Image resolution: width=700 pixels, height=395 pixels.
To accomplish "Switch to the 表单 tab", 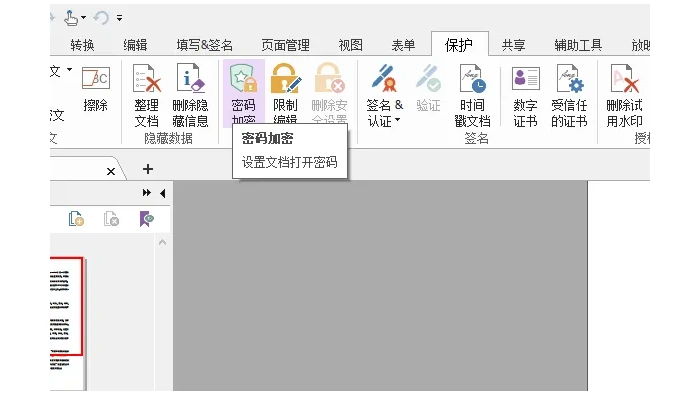I will [403, 45].
